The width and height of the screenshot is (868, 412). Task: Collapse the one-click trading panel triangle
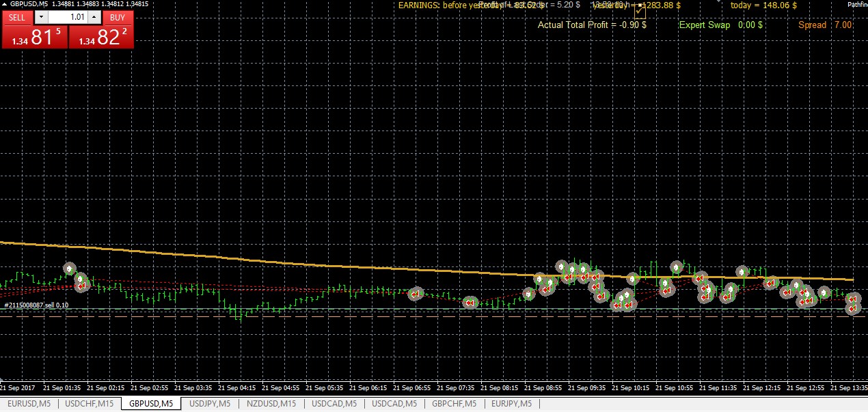[5, 4]
